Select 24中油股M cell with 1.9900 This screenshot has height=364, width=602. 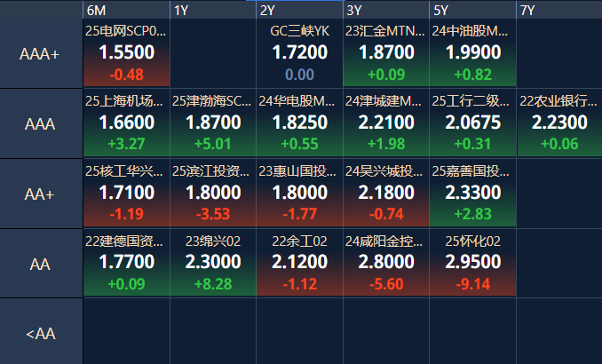pos(472,54)
